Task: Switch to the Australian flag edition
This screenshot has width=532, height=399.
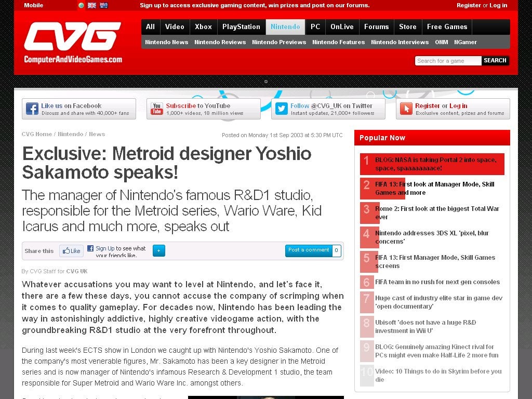Action: point(103,5)
